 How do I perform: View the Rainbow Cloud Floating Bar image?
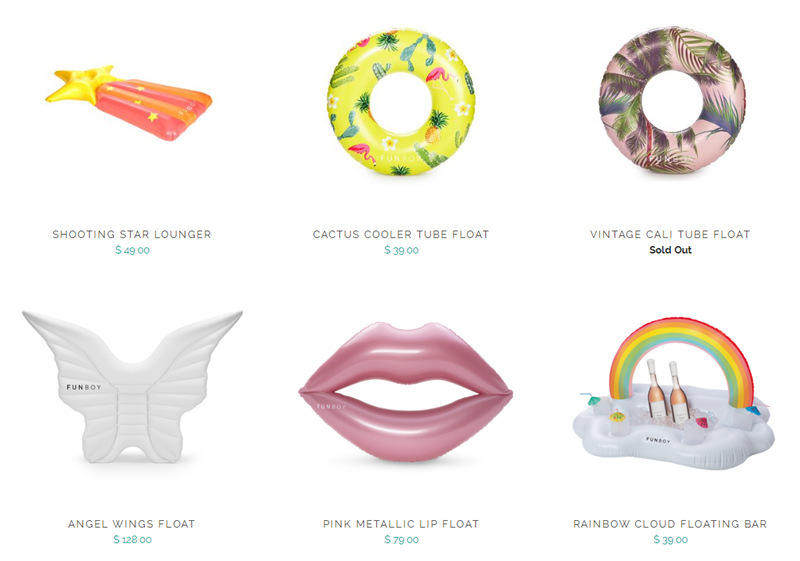(673, 393)
